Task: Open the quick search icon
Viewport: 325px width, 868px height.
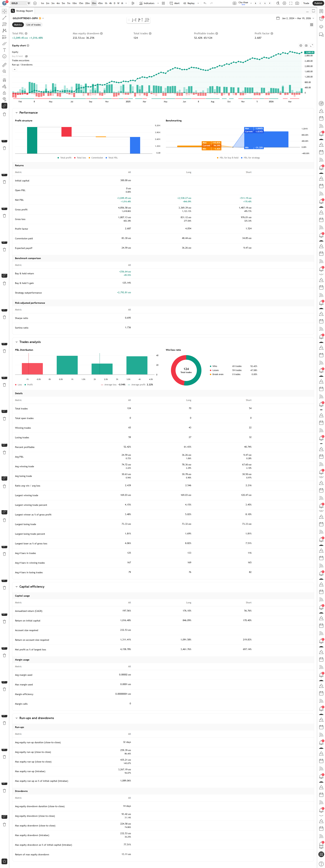Action: pos(278,3)
